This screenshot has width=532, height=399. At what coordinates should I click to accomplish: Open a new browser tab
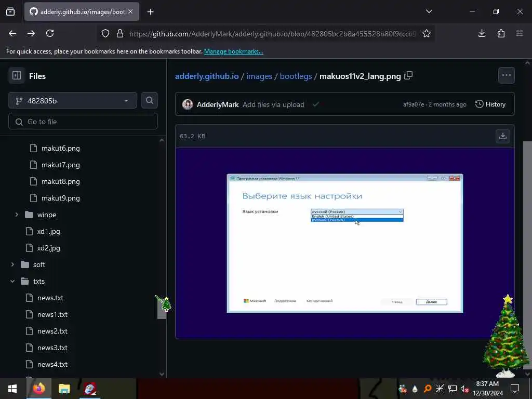150,12
